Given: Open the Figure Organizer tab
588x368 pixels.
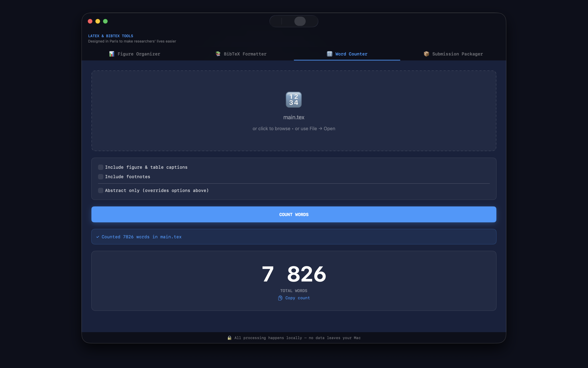Looking at the screenshot, I should click(x=135, y=54).
